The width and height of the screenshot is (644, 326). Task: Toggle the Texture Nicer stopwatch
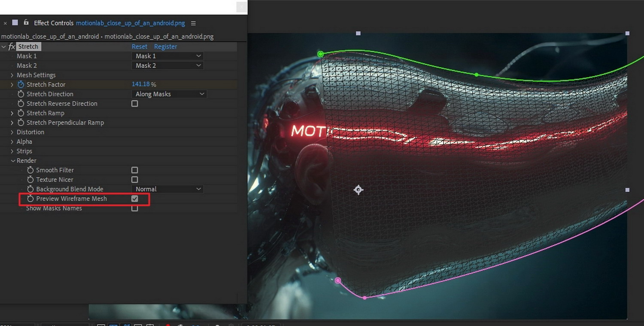point(30,180)
